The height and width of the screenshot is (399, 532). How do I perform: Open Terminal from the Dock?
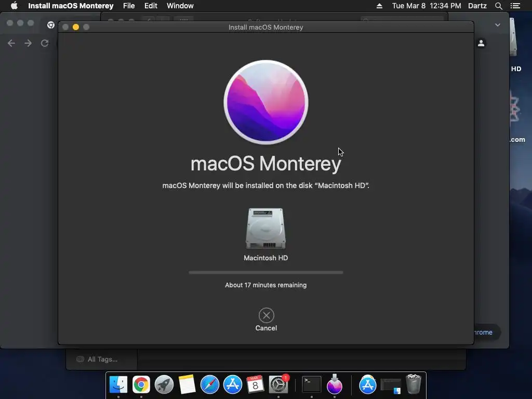coord(312,384)
